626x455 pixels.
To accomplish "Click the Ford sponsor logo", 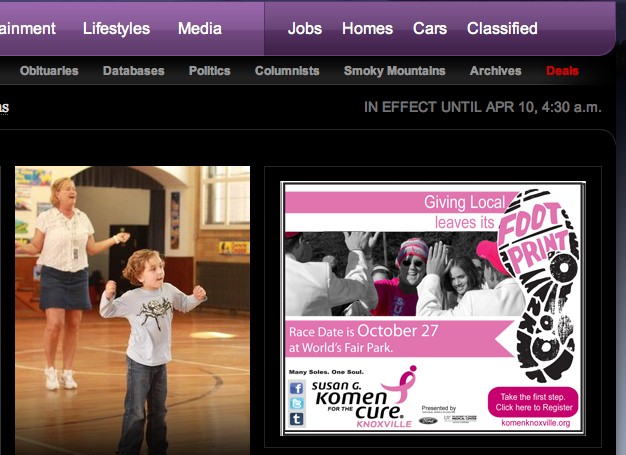I will point(430,419).
